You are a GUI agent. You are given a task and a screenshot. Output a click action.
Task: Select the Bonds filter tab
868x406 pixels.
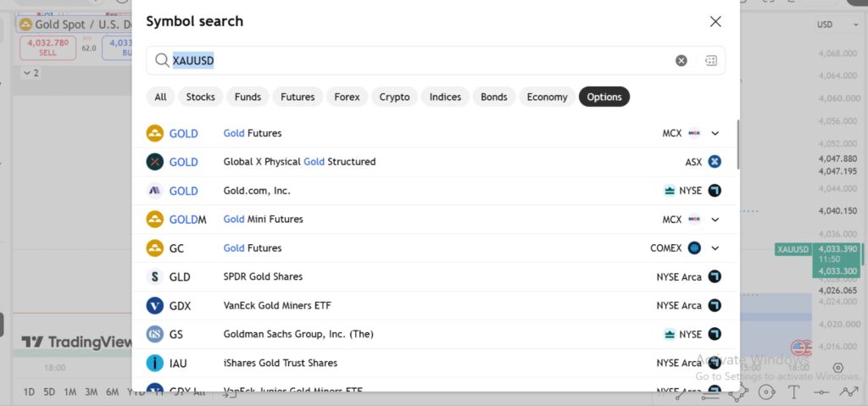(494, 97)
